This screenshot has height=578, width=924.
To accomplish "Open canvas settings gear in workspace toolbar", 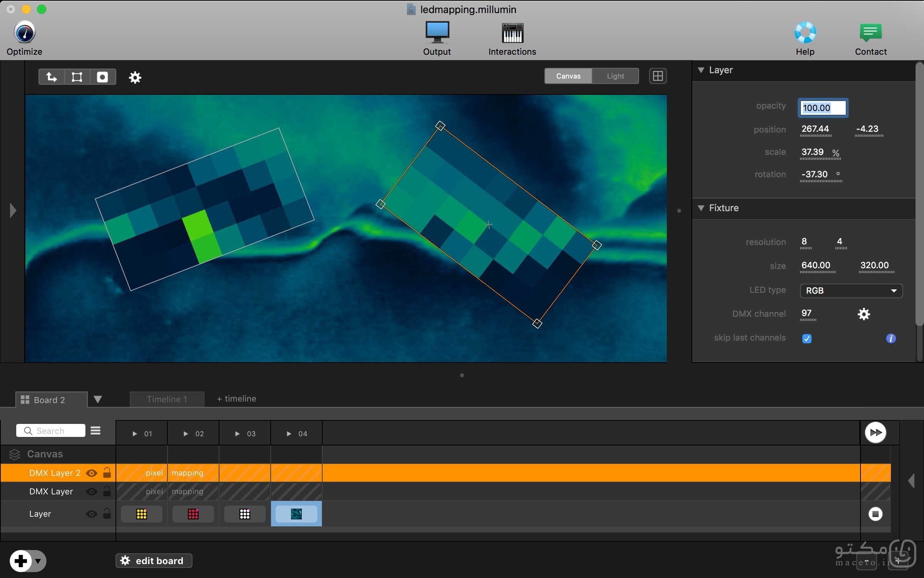I will pyautogui.click(x=135, y=77).
